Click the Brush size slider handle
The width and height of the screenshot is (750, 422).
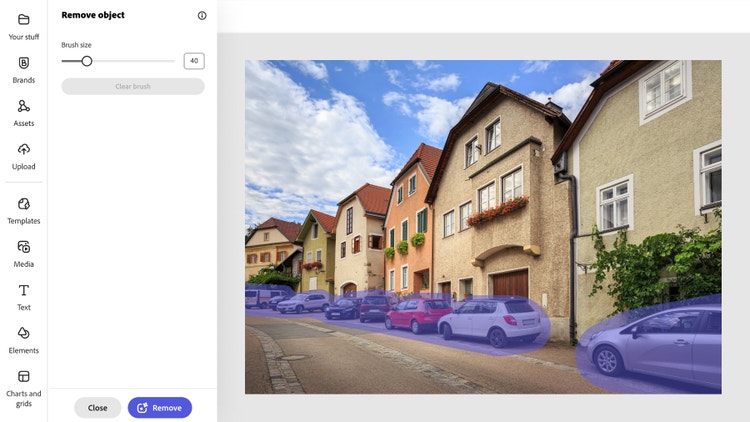87,61
